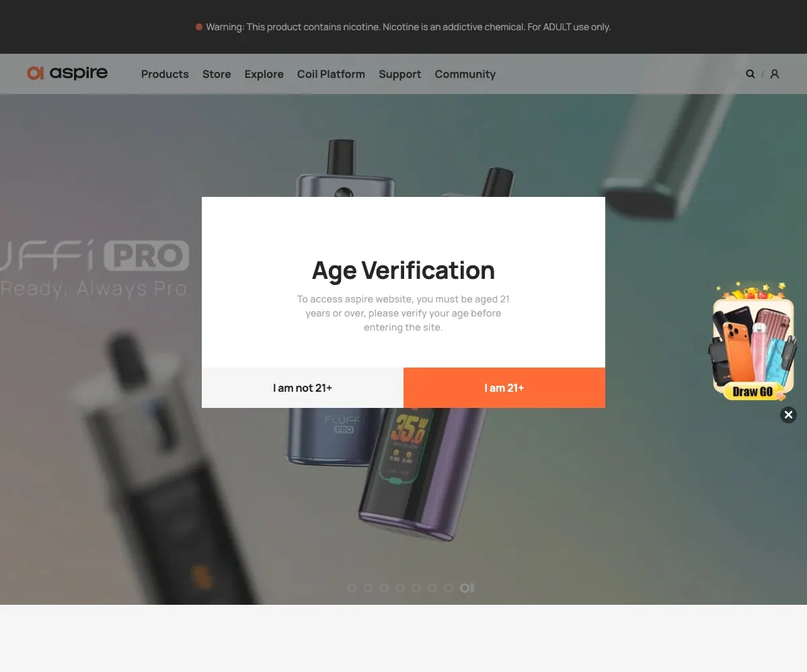Open the Support menu
The image size is (807, 672).
click(x=399, y=74)
